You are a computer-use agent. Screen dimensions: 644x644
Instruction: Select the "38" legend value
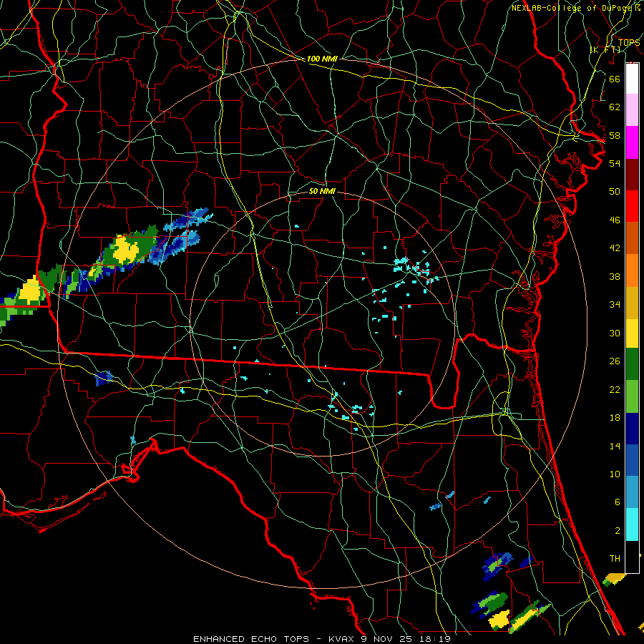(615, 276)
